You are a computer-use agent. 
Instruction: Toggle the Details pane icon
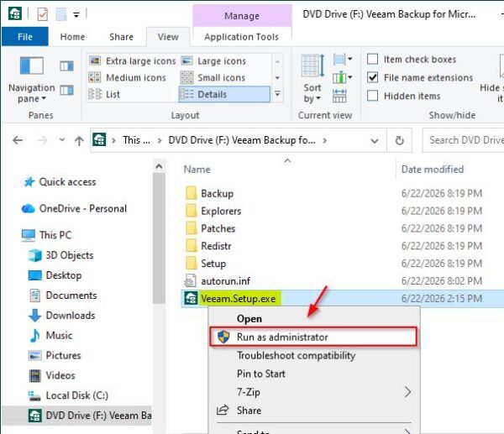pyautogui.click(x=66, y=91)
